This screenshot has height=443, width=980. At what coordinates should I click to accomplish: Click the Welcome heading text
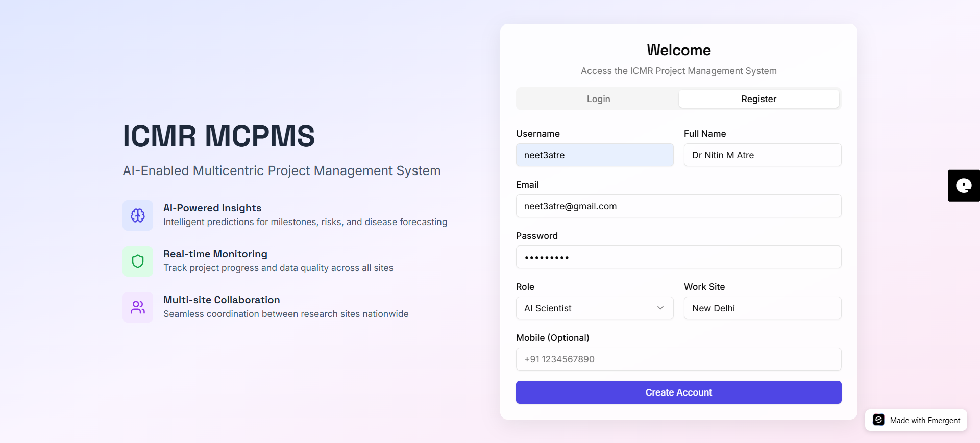click(x=678, y=50)
